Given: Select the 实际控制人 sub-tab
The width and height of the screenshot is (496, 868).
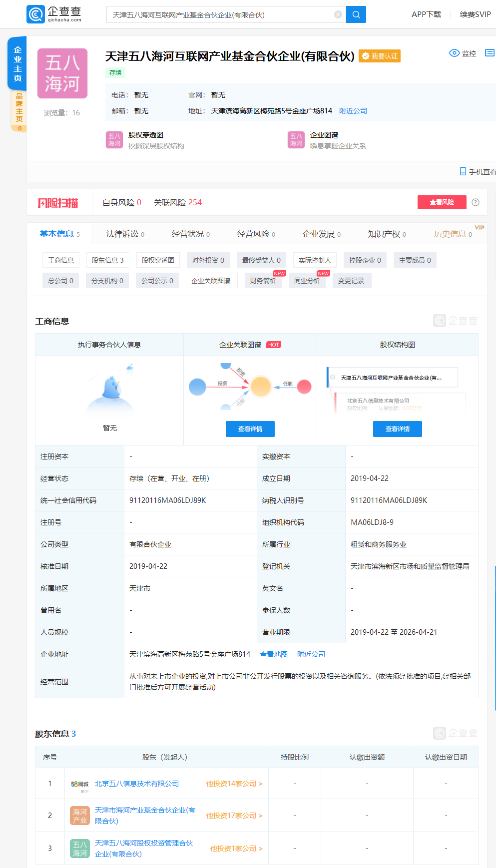Looking at the screenshot, I should click(x=315, y=260).
